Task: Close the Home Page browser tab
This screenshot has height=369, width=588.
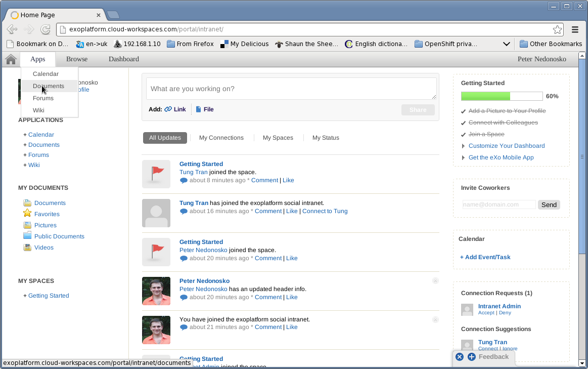Action: tap(98, 15)
